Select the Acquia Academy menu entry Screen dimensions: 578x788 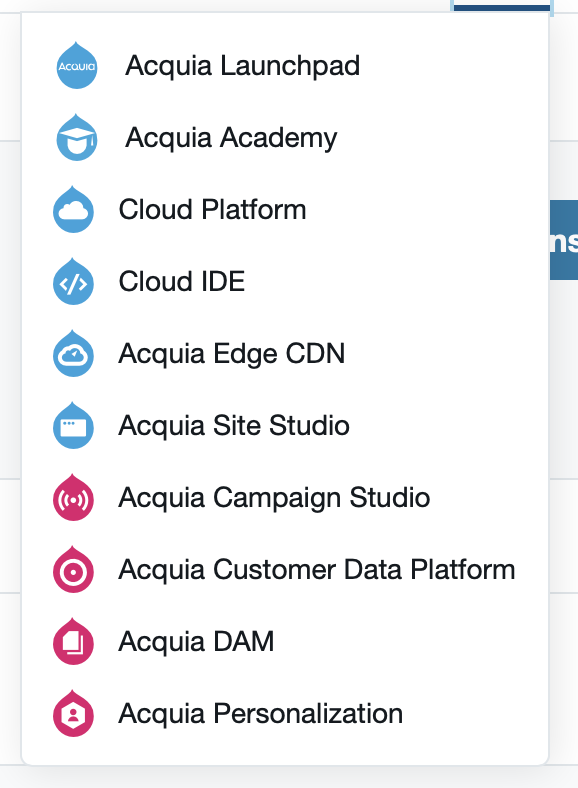coord(231,138)
